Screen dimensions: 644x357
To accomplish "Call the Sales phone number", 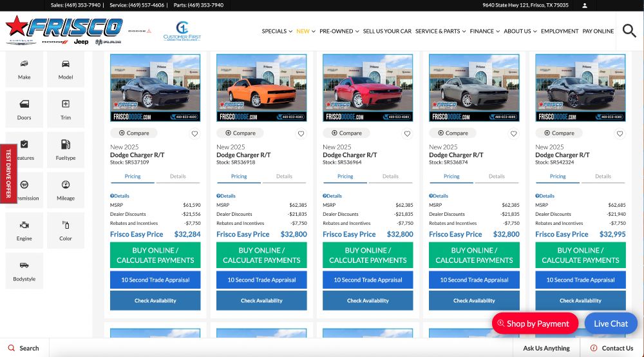I will 75,5.
